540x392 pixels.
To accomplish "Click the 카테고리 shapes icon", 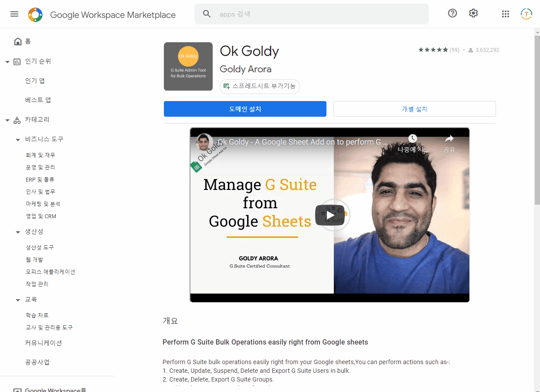I will coord(17,120).
